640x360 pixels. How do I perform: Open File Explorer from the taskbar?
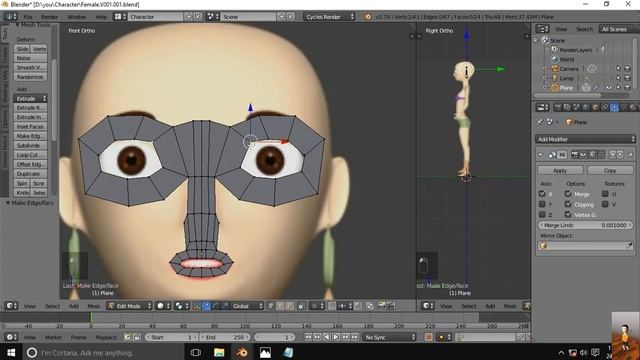coord(219,352)
